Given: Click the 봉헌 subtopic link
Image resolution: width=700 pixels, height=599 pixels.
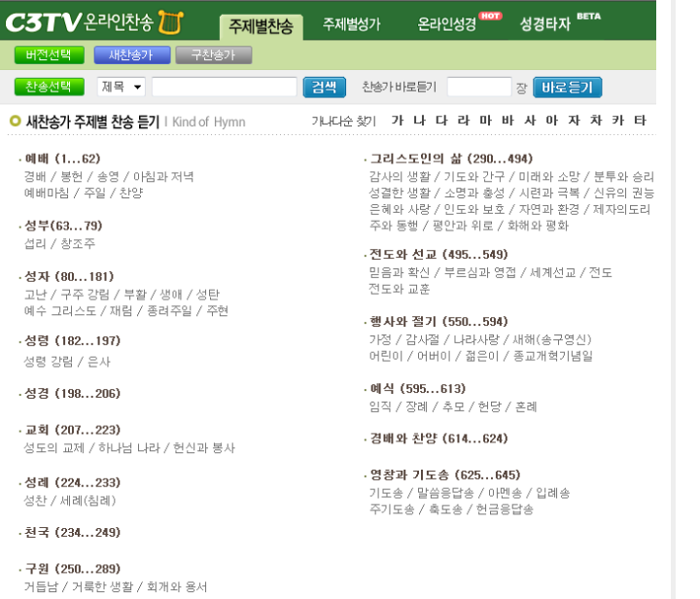Looking at the screenshot, I should (72, 177).
